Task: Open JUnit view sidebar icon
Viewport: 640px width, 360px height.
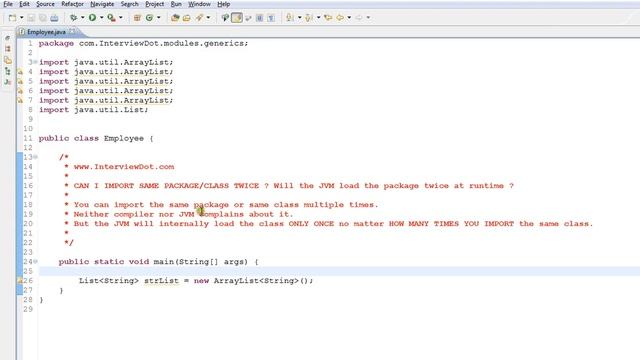Action: click(x=7, y=82)
